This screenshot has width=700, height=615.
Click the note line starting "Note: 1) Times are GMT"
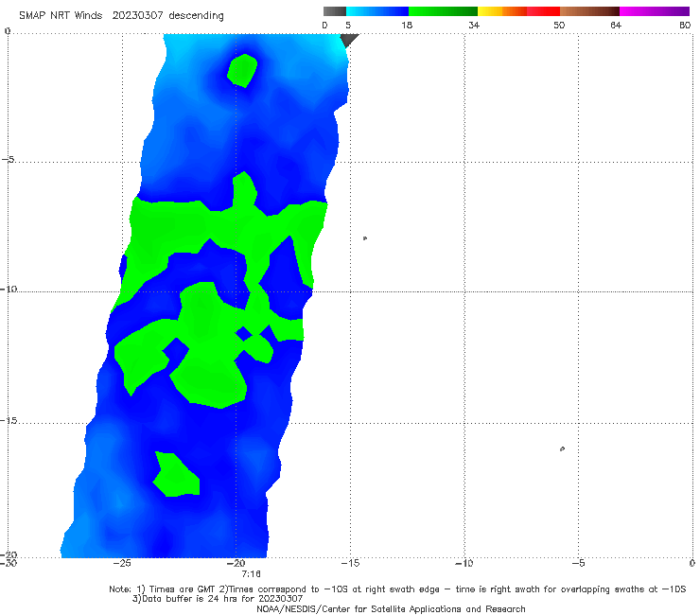point(397,589)
